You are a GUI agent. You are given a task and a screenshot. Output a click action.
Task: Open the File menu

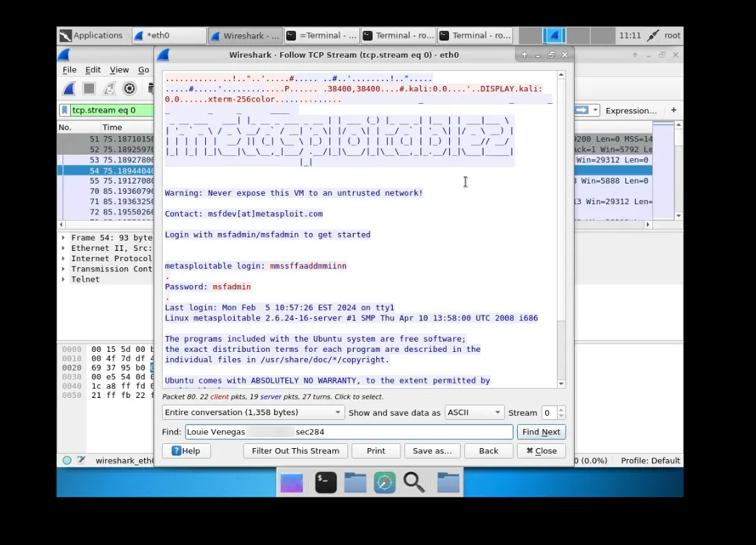69,69
